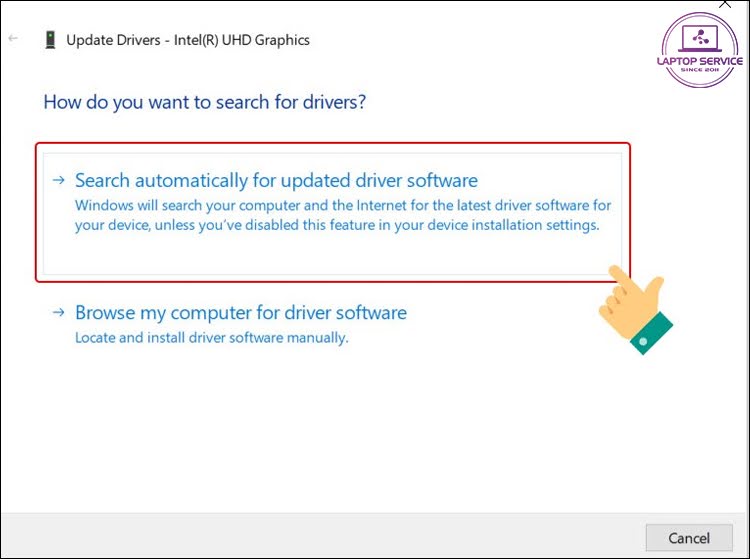This screenshot has height=559, width=750.
Task: Click the arrow icon beside Search automatically
Action: pos(58,180)
